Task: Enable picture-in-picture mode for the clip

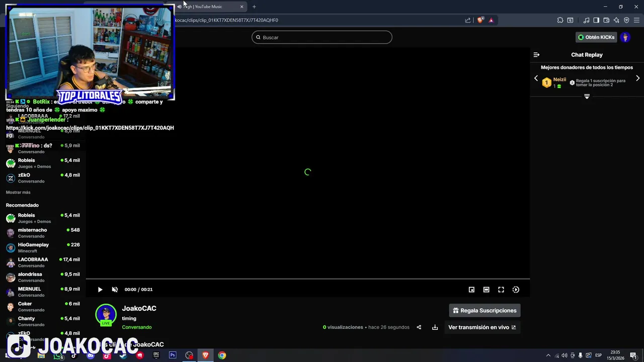Action: pos(471,290)
